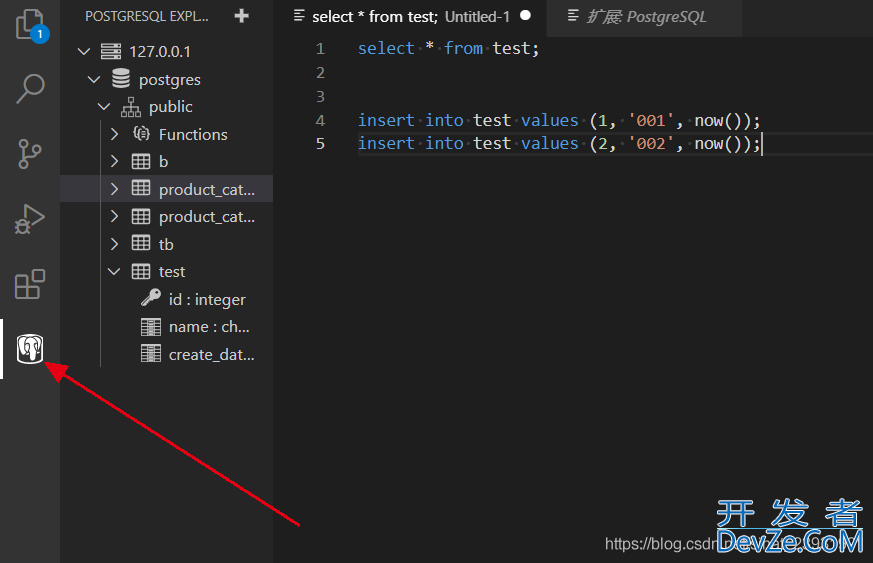Collapse the public schema node
This screenshot has height=563, width=873.
pyautogui.click(x=104, y=106)
